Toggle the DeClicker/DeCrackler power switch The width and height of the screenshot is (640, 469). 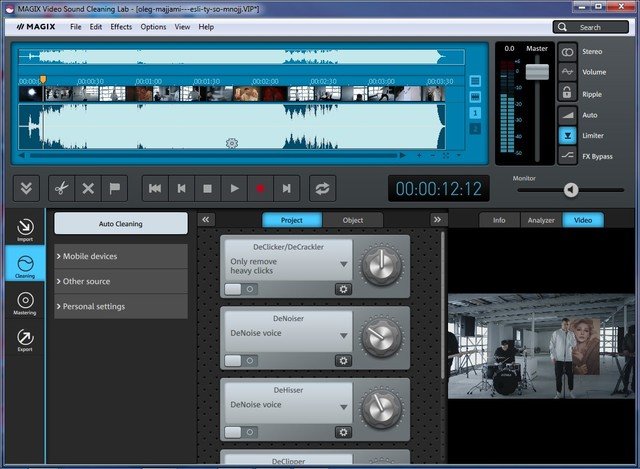[x=240, y=289]
